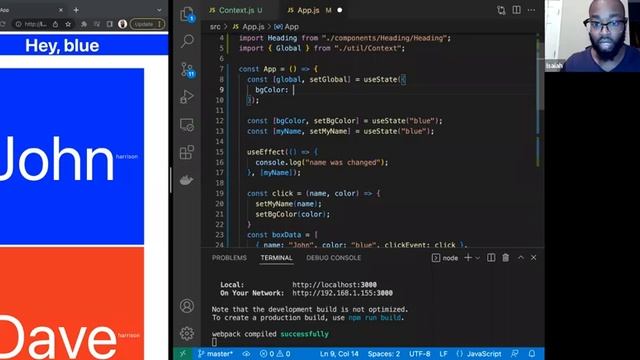640x360 pixels.
Task: Click the browser Update button
Action: pyautogui.click(x=147, y=24)
